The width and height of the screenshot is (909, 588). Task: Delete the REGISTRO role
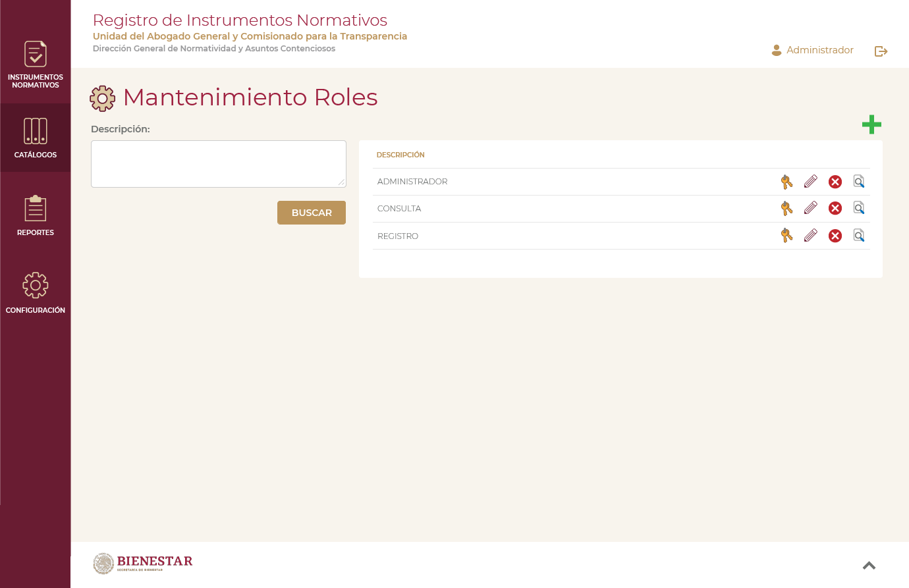pos(835,236)
